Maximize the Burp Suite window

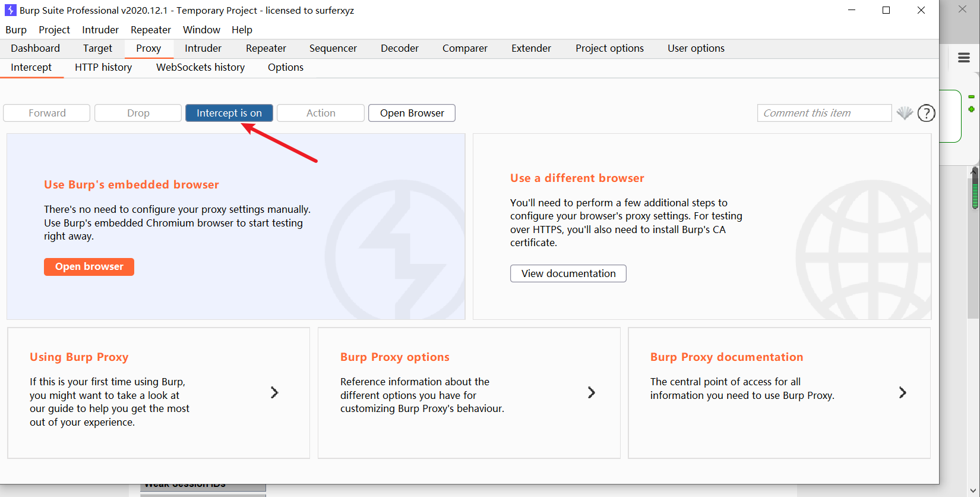[886, 10]
